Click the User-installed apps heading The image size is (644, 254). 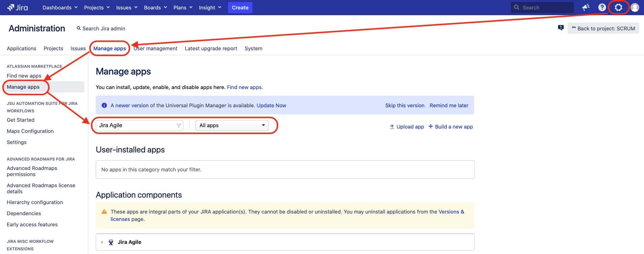pyautogui.click(x=130, y=150)
